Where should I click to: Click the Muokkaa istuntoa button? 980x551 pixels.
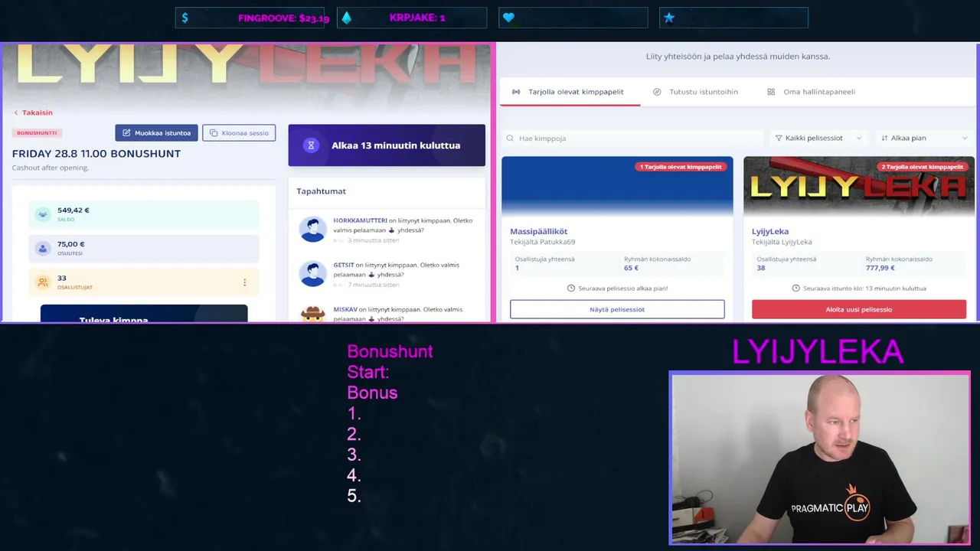[157, 132]
